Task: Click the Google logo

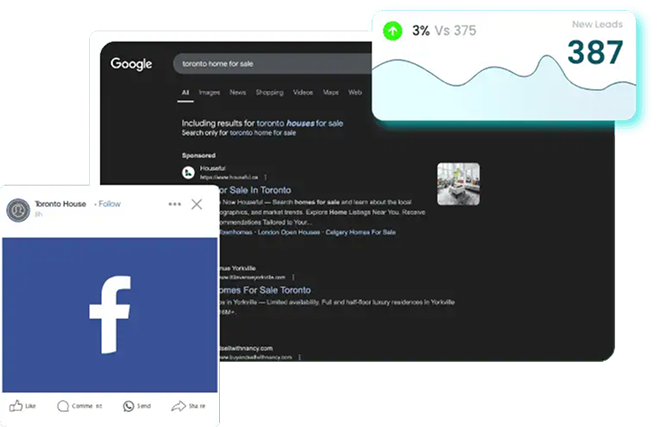Action: coord(131,64)
